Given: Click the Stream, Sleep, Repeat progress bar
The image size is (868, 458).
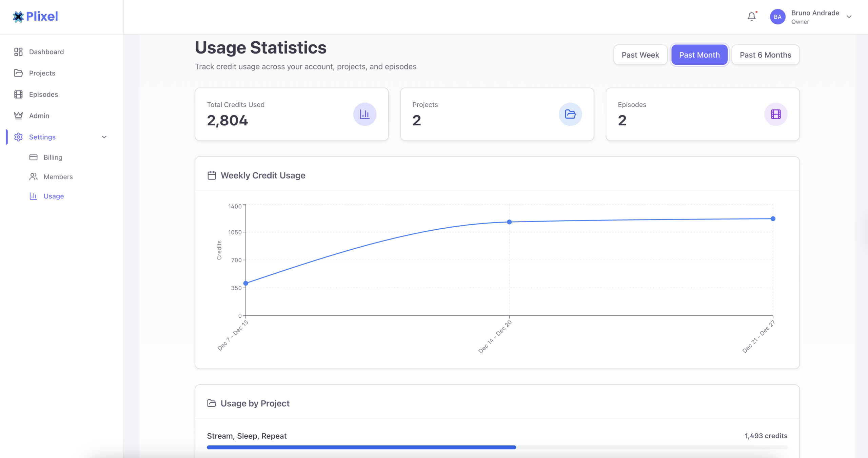Looking at the screenshot, I should tap(361, 447).
